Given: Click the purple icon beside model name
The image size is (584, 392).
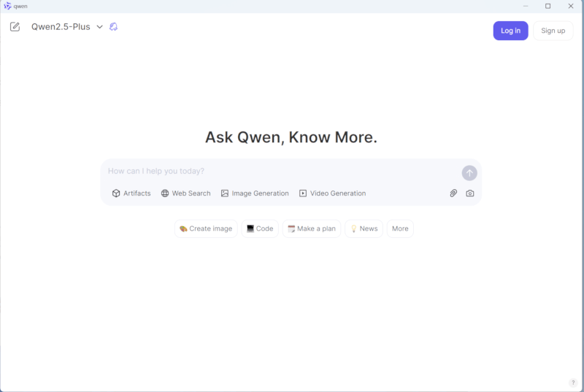Looking at the screenshot, I should click(x=113, y=27).
